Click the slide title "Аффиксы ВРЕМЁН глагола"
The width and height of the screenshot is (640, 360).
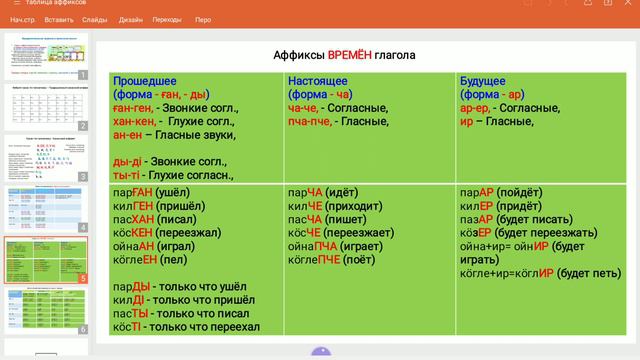[344, 55]
